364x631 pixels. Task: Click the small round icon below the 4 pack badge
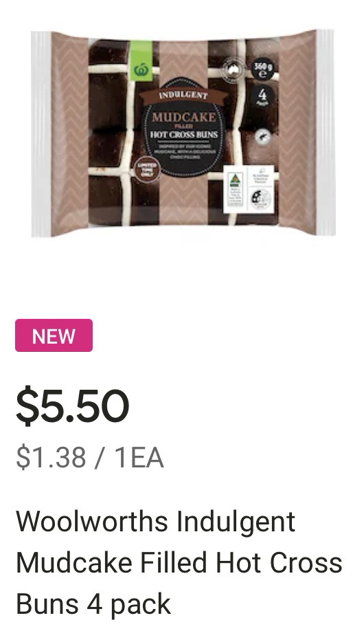[262, 137]
